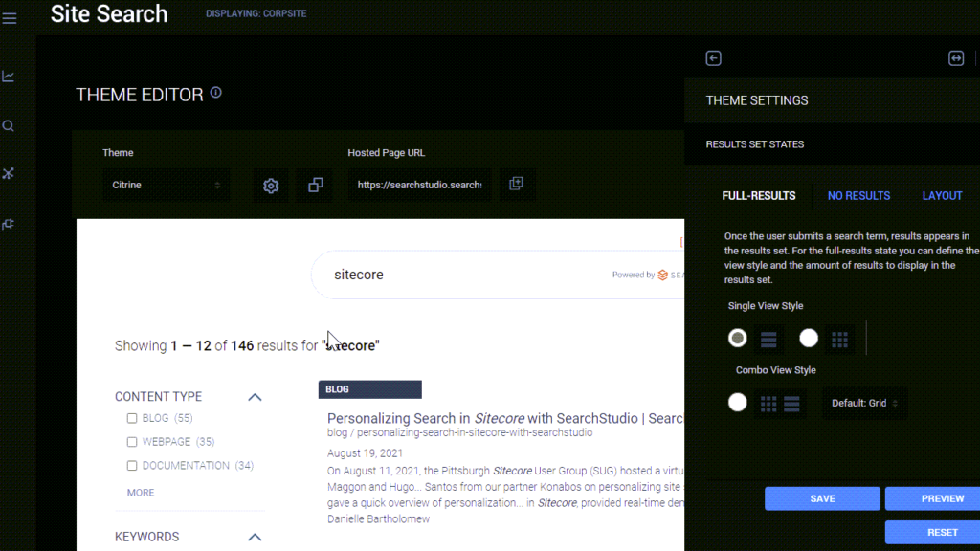This screenshot has height=551, width=980.
Task: Click the DISPLAYING: CORPSITE label
Action: (256, 13)
